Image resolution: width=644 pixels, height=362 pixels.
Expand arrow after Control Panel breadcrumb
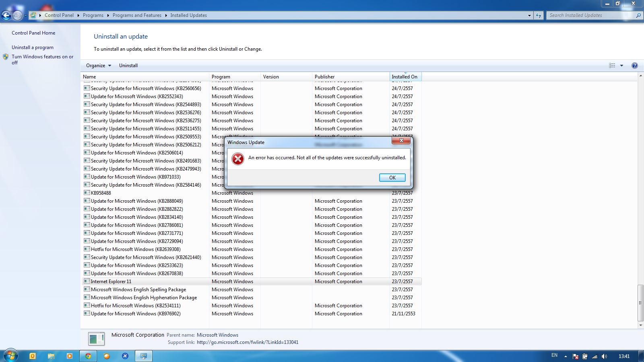[78, 15]
